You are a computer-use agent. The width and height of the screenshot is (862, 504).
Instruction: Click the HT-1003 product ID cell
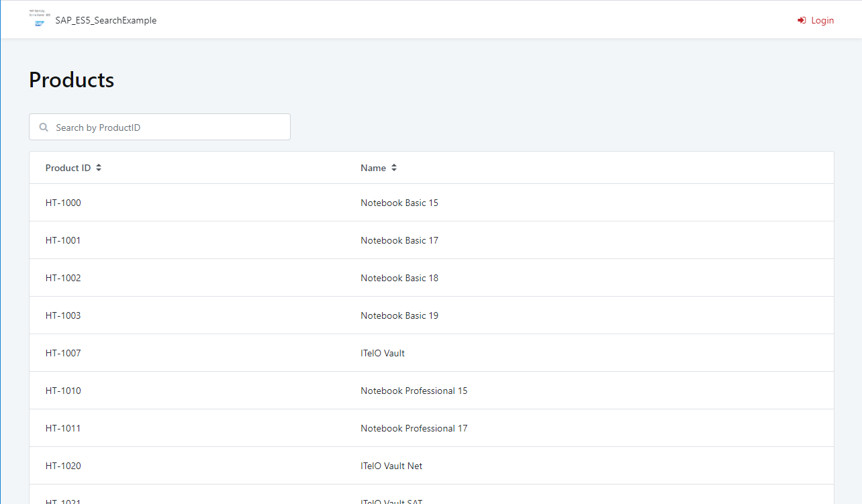point(63,315)
